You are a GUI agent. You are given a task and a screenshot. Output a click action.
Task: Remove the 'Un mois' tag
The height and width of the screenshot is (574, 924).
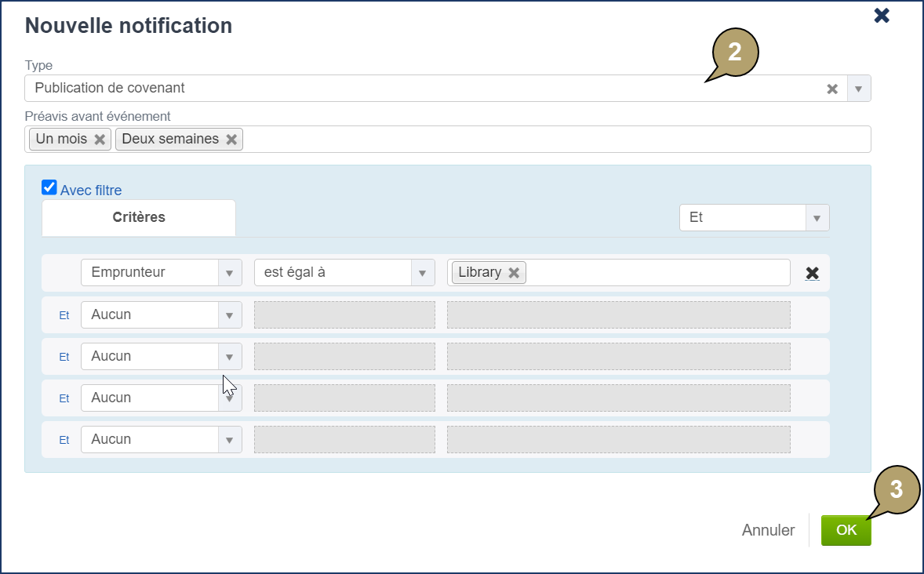point(100,140)
